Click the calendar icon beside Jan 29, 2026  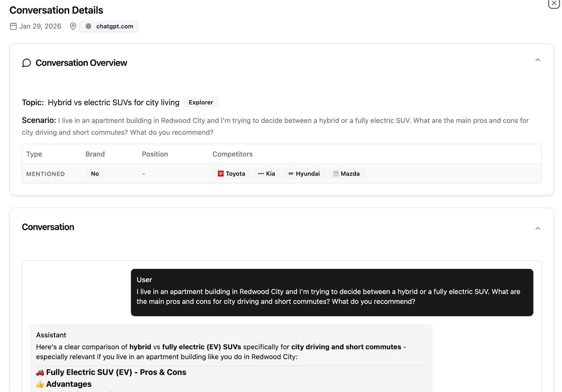pos(13,26)
